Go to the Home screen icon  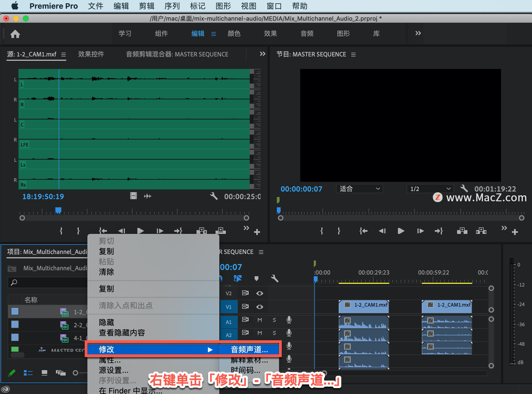tap(15, 34)
